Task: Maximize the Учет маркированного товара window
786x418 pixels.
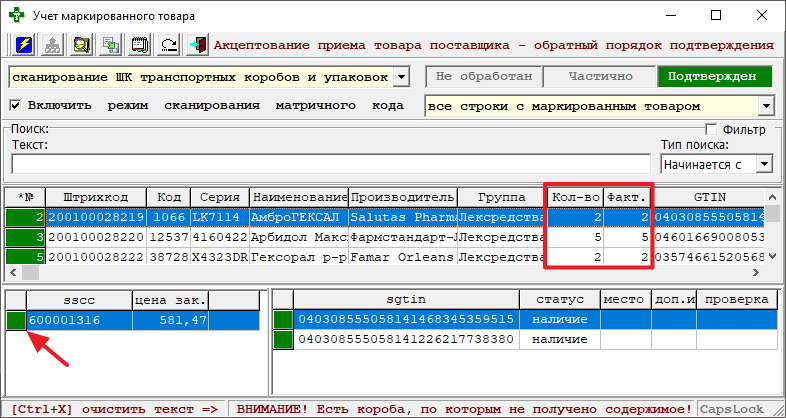Action: 716,16
